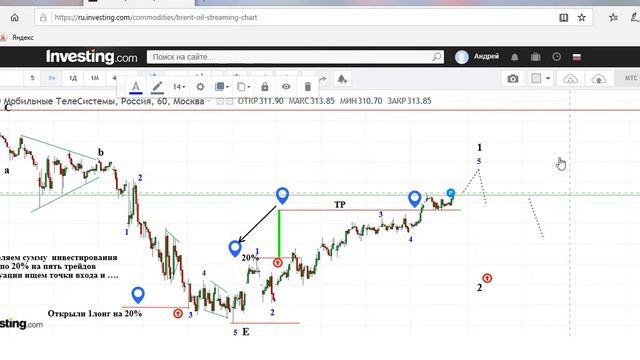Click the user avatar icon
640x360 pixels.
coord(462,57)
